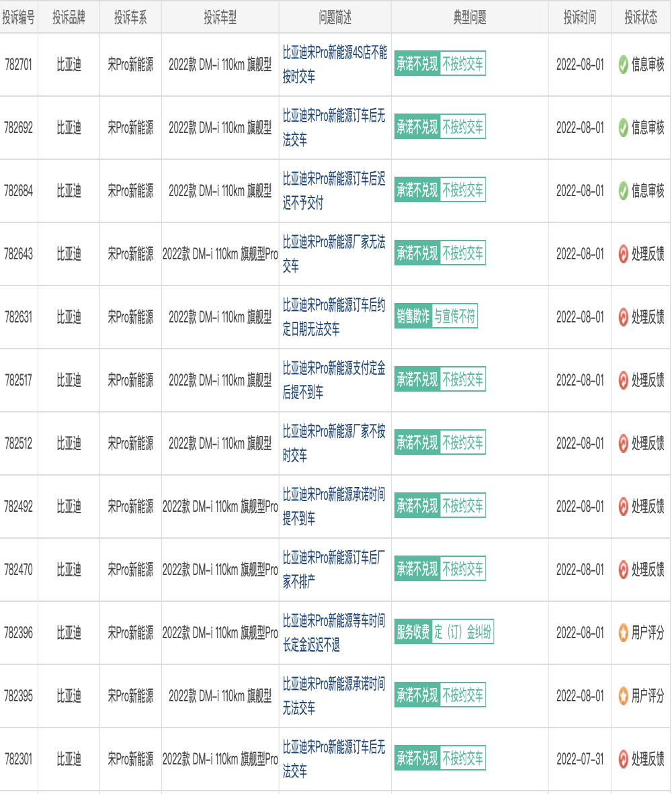This screenshot has width=672, height=794.
Task: Open complaint link 比亚迪宋Pro新能源订车后约定日期无法交车
Action: pyautogui.click(x=334, y=317)
